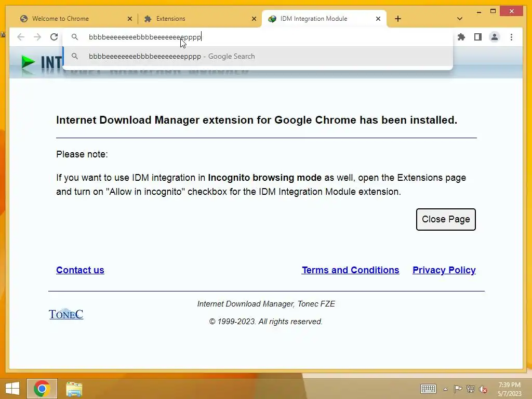Close the Welcome to Chrome tab
The width and height of the screenshot is (532, 399).
(129, 19)
